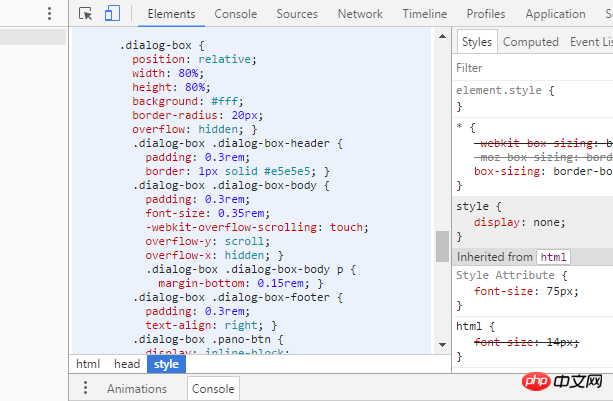This screenshot has height=401, width=613.
Task: Click the font-size: 0.35rem line
Action: click(x=208, y=213)
